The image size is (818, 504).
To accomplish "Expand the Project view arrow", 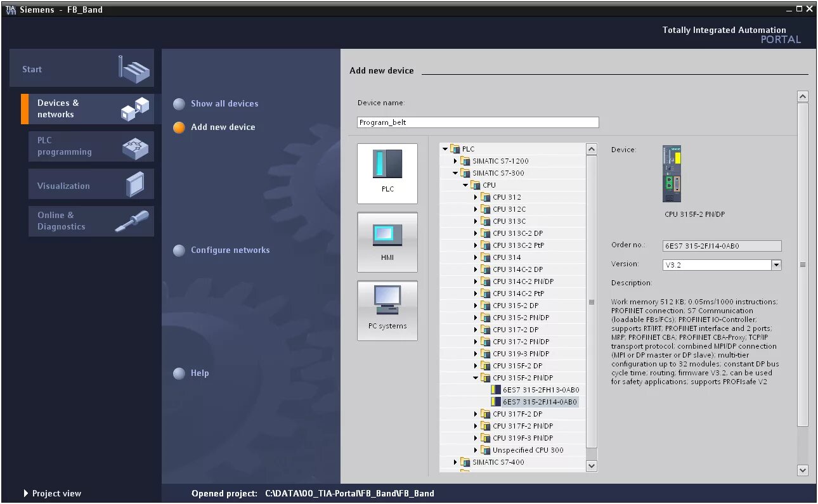I will tap(26, 493).
